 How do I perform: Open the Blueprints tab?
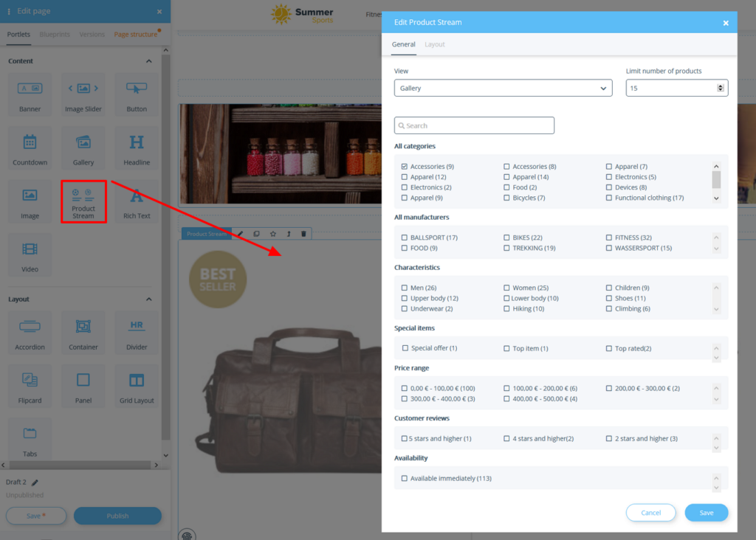point(55,34)
